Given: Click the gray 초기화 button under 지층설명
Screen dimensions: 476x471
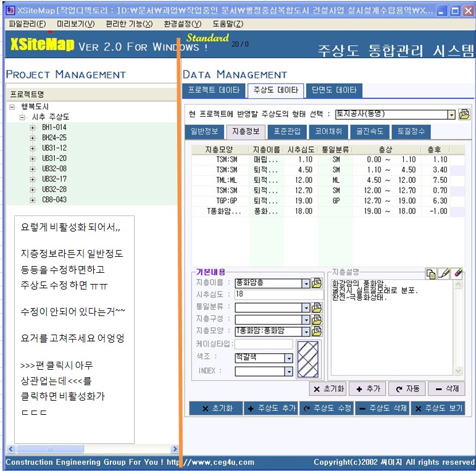Looking at the screenshot, I should point(328,389).
